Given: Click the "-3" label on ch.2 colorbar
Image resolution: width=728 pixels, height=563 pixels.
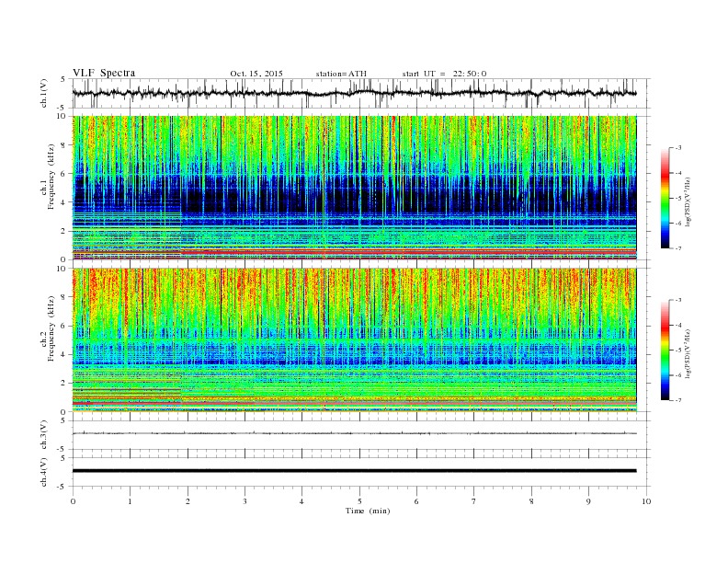Looking at the screenshot, I should pyautogui.click(x=678, y=300).
